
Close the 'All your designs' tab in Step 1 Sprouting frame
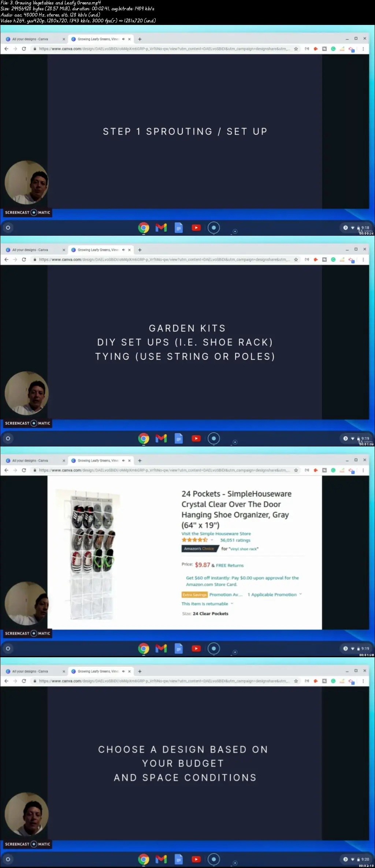64,39
